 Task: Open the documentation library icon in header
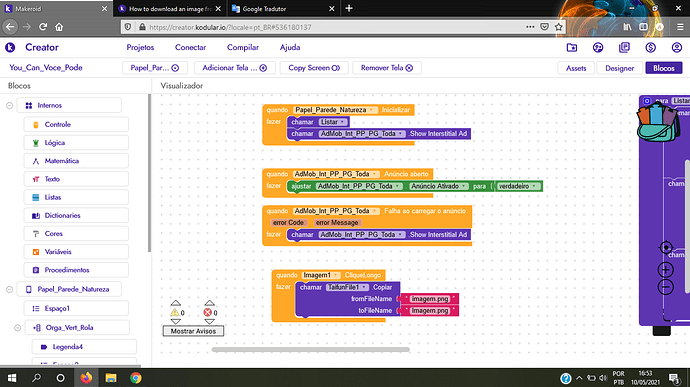click(624, 48)
